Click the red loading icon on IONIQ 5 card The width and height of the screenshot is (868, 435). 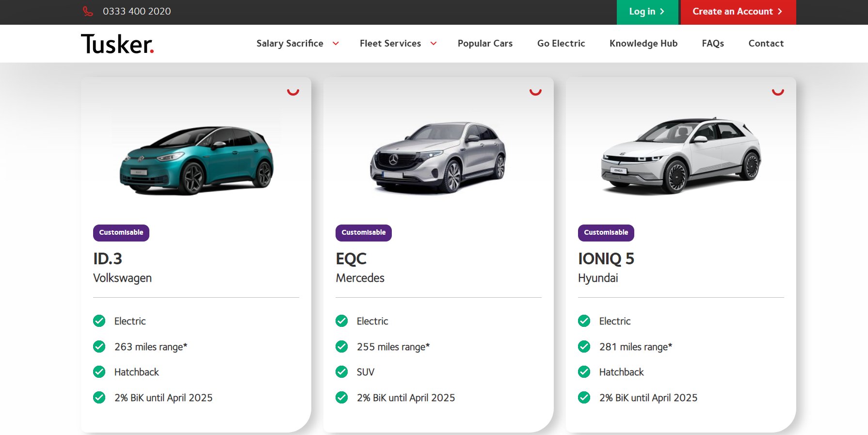[x=778, y=91]
